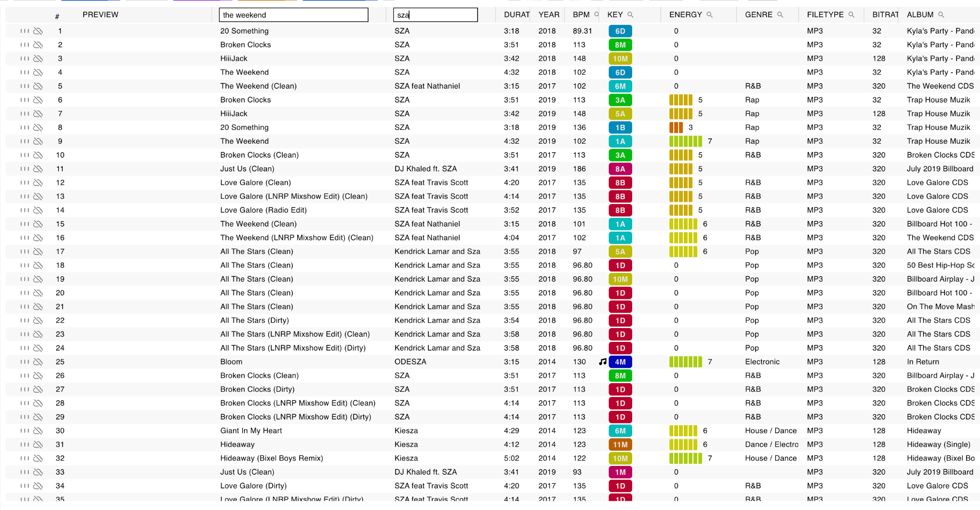Viewport: 980px width, 510px height.
Task: Open the ALBUM column search magnifier
Action: 941,15
